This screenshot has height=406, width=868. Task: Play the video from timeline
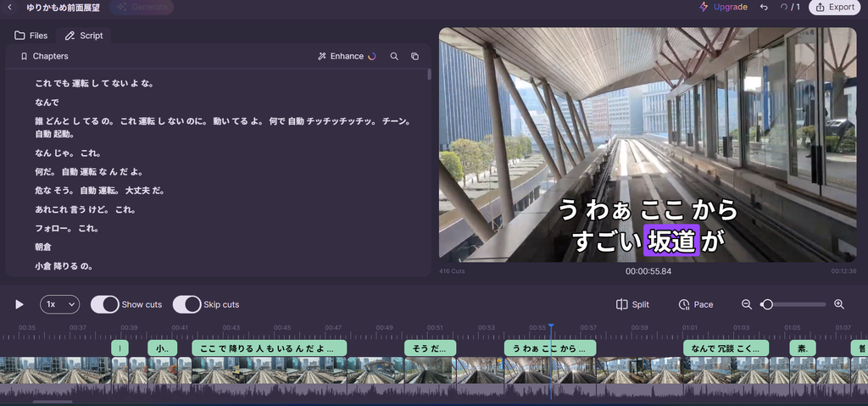click(x=19, y=304)
